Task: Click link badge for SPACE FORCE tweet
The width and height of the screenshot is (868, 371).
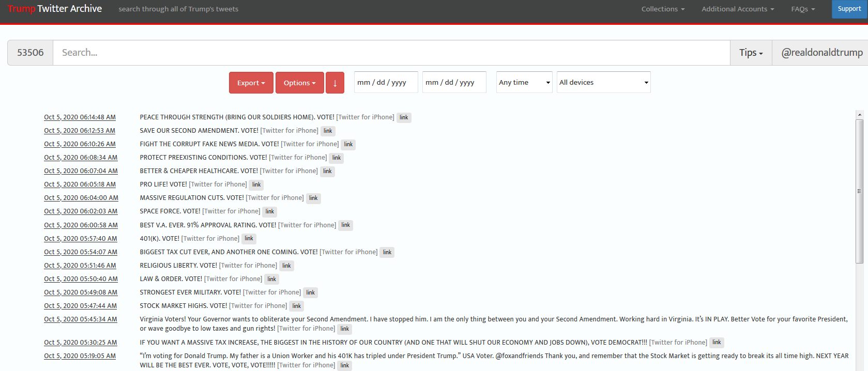Action: click(x=270, y=212)
